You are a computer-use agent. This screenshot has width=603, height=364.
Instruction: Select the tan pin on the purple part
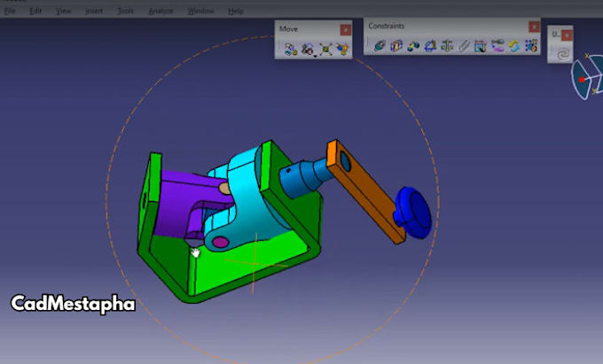tap(225, 188)
